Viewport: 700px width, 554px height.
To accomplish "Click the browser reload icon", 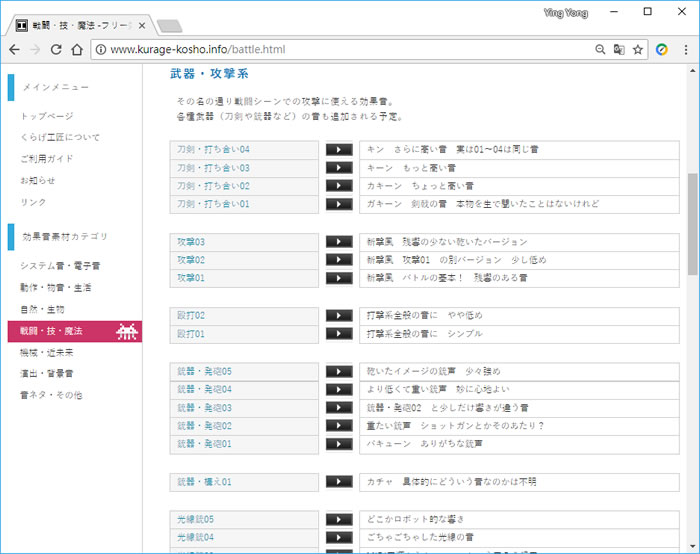I will (57, 49).
